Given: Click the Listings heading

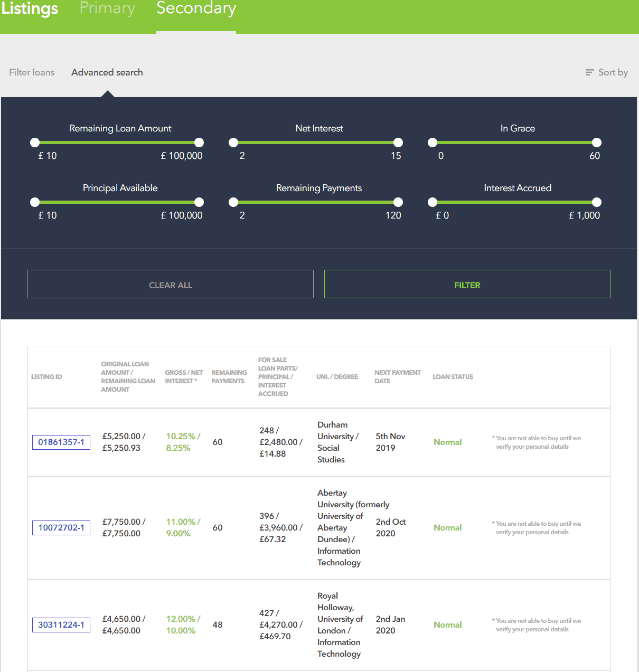Looking at the screenshot, I should click(30, 9).
